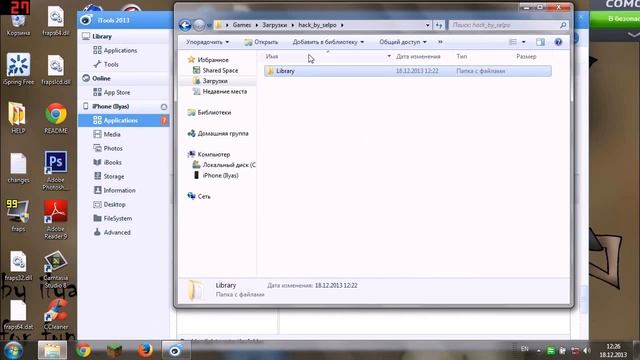
Task: Click the Explorer forward arrow button
Action: pos(199,25)
